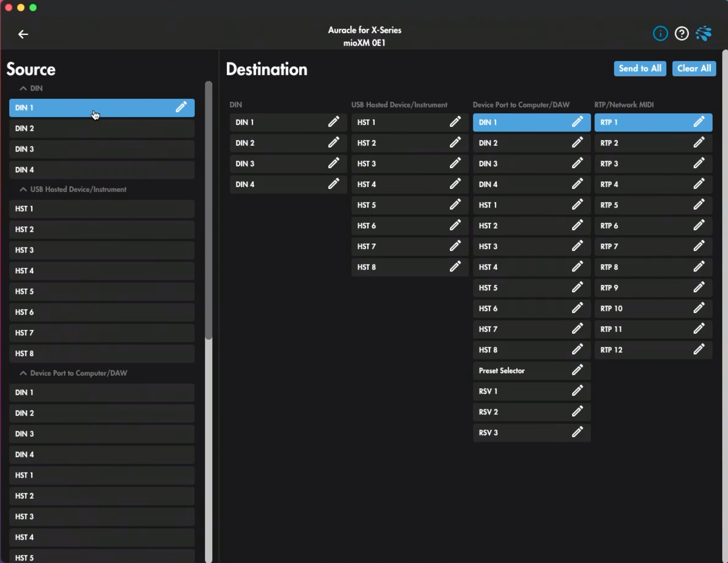Toggle routing to RTP 11

click(653, 329)
